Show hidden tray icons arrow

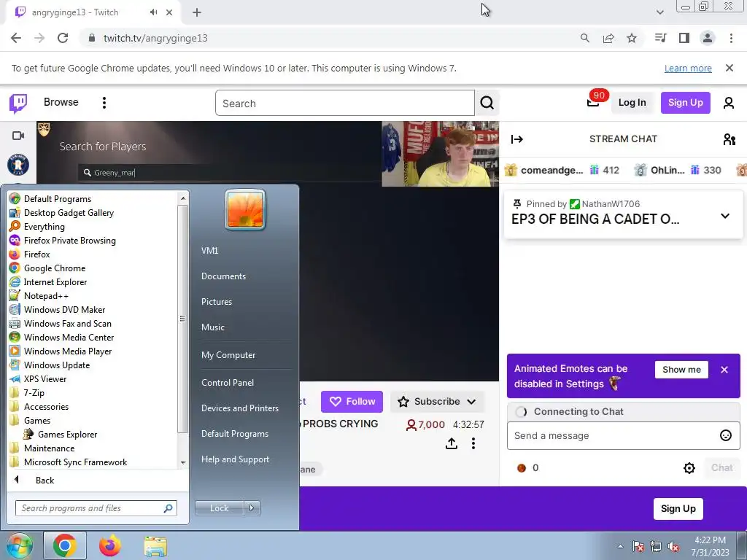pyautogui.click(x=620, y=546)
